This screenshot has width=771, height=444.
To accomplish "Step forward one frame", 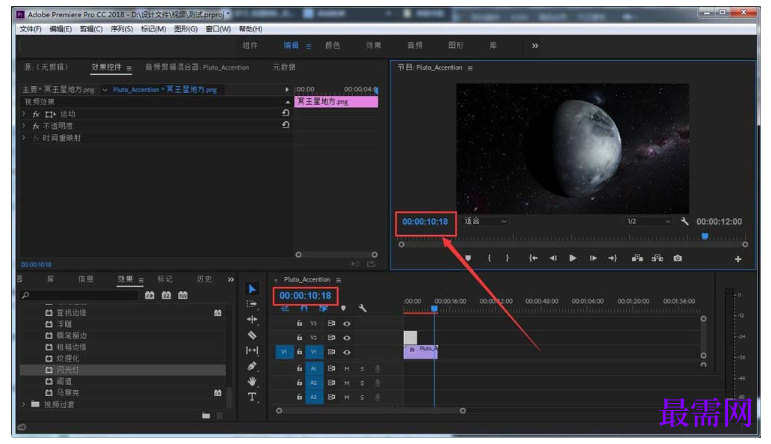I will [593, 258].
